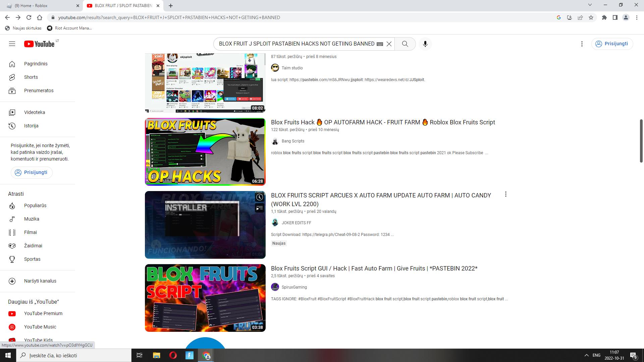
Task: Click the page vertical scrollbar thumb
Action: 641,141
